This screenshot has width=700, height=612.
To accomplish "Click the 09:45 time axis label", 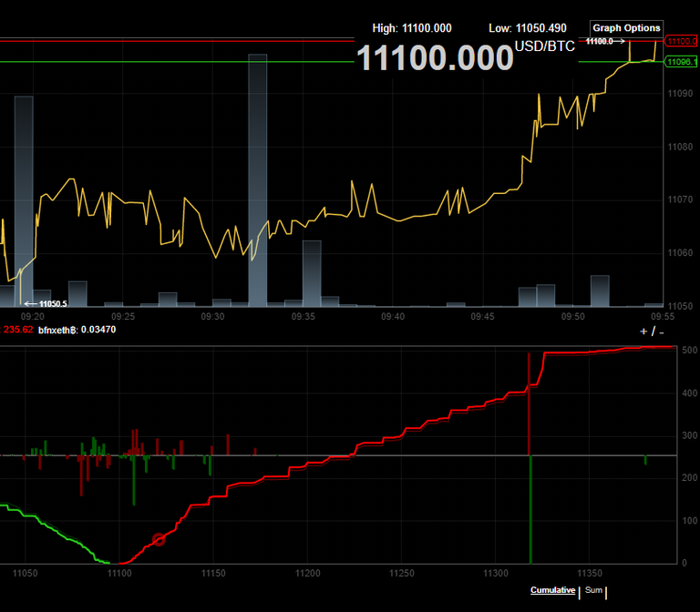I will (x=483, y=317).
